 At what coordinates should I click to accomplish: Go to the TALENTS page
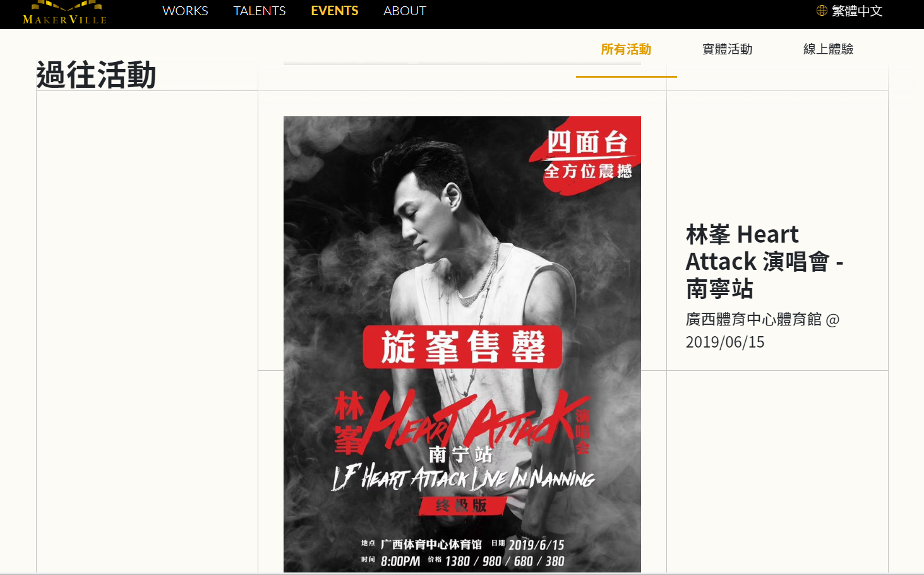coord(260,11)
